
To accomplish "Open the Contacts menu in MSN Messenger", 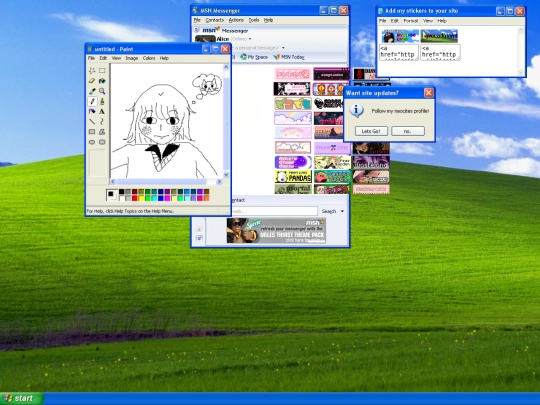I will (x=215, y=20).
